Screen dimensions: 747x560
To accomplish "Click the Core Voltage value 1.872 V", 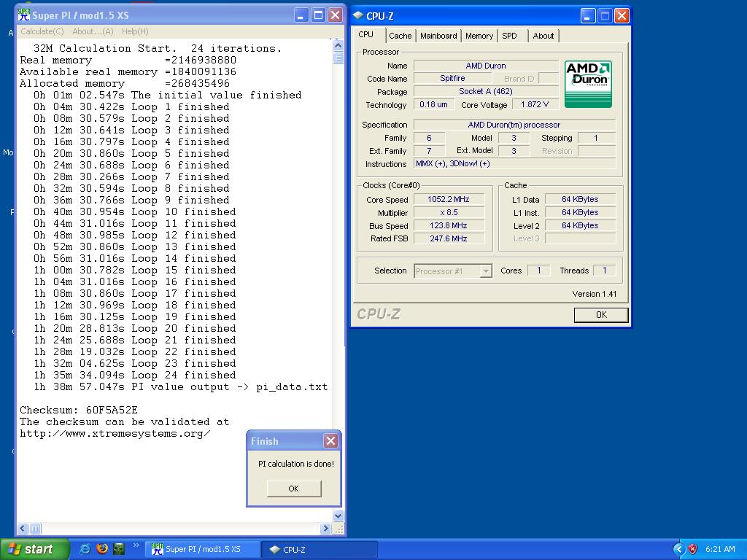I will click(535, 104).
